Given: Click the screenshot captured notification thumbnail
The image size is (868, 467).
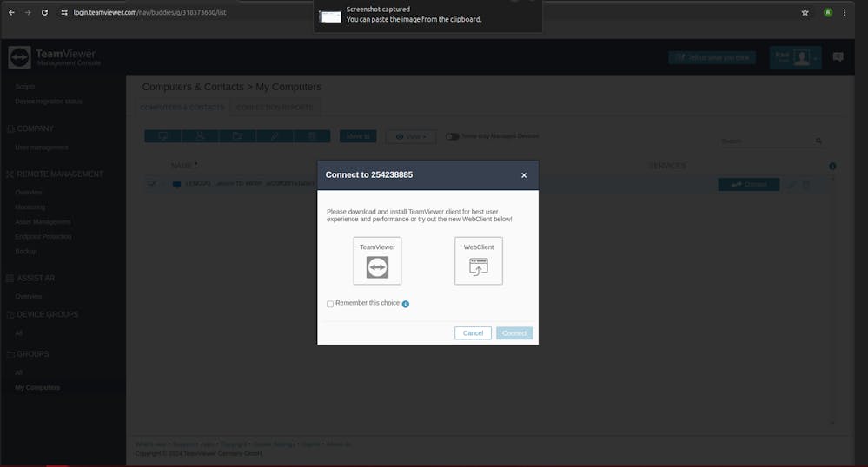Looking at the screenshot, I should click(331, 16).
